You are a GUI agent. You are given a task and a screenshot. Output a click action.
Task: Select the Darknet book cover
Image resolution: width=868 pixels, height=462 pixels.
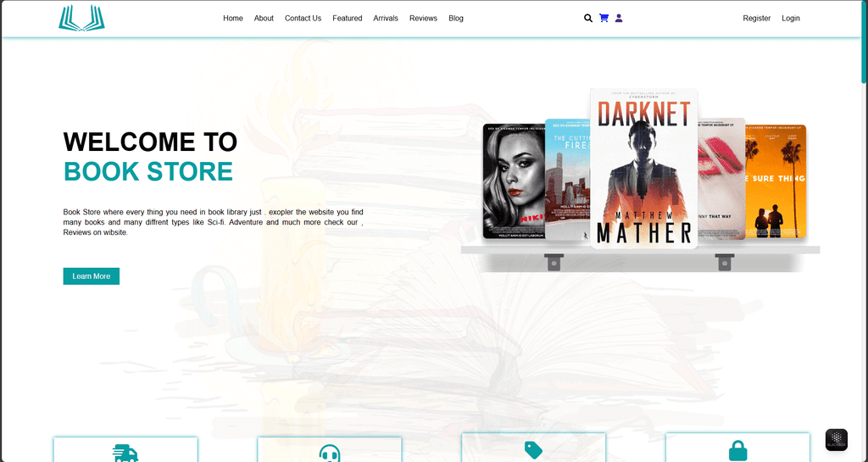click(643, 169)
